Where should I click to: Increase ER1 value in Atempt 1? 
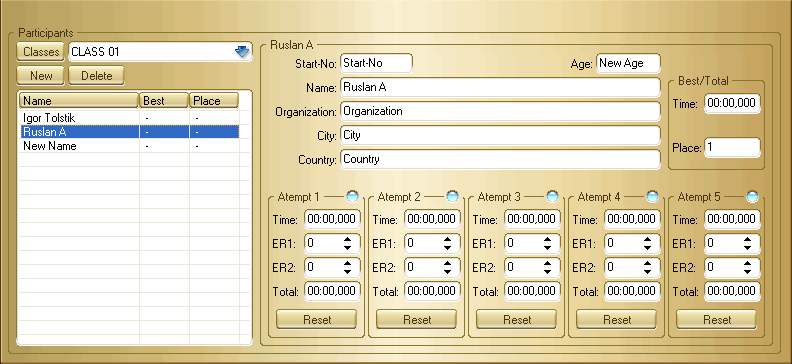click(348, 240)
